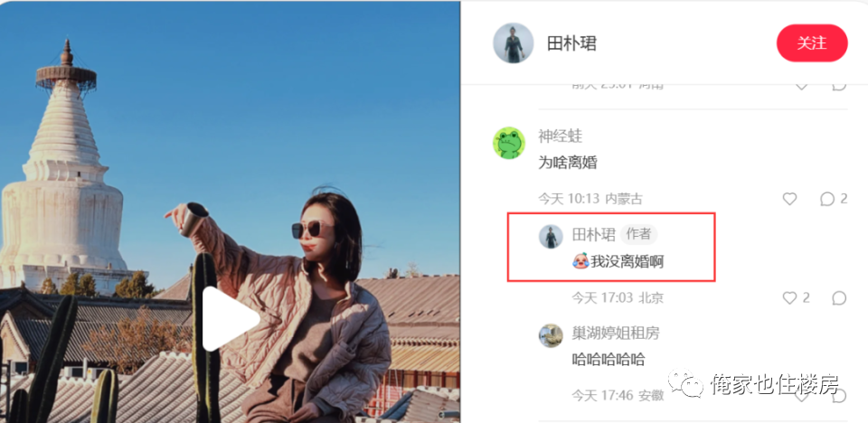Select the 作者 author badge
This screenshot has height=423, width=868.
point(638,234)
